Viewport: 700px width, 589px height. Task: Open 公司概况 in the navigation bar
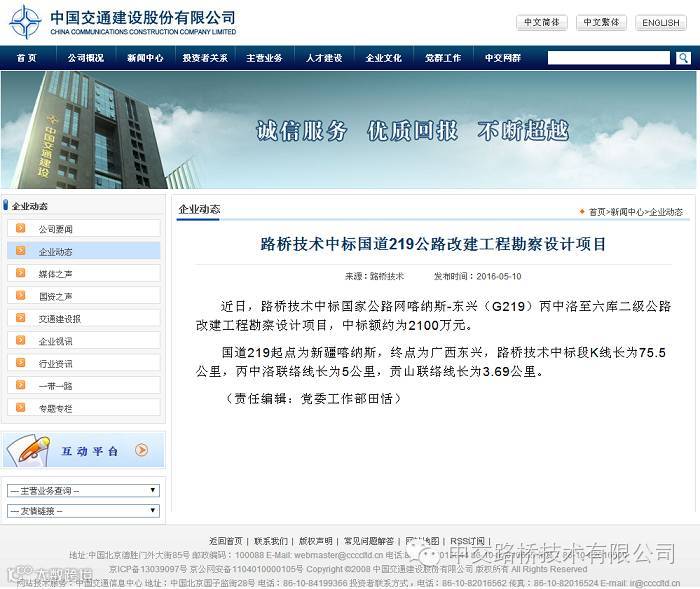coord(86,58)
